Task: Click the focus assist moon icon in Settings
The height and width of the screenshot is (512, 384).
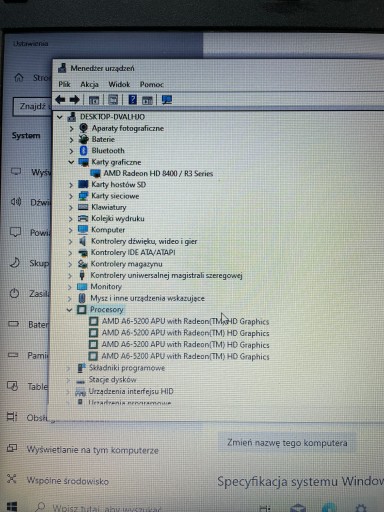Action: (x=15, y=263)
